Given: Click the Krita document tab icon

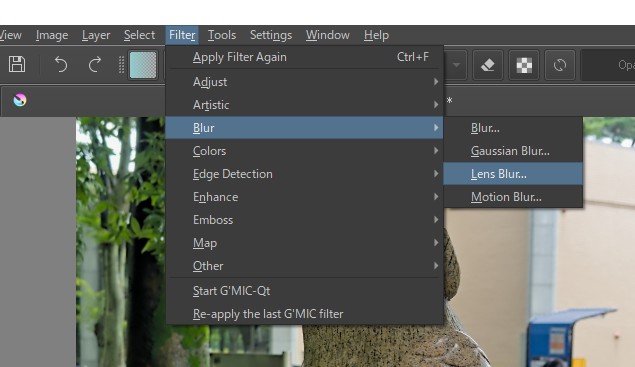Looking at the screenshot, I should tap(20, 100).
